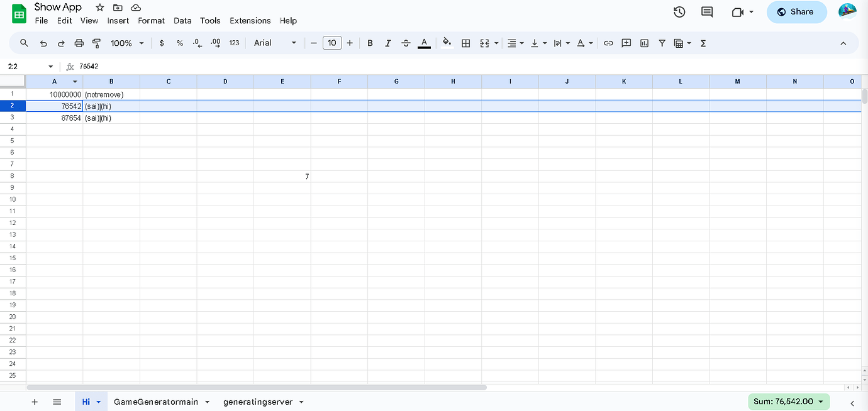The height and width of the screenshot is (411, 868).
Task: Expand the horizontal alignment options
Action: pos(523,43)
